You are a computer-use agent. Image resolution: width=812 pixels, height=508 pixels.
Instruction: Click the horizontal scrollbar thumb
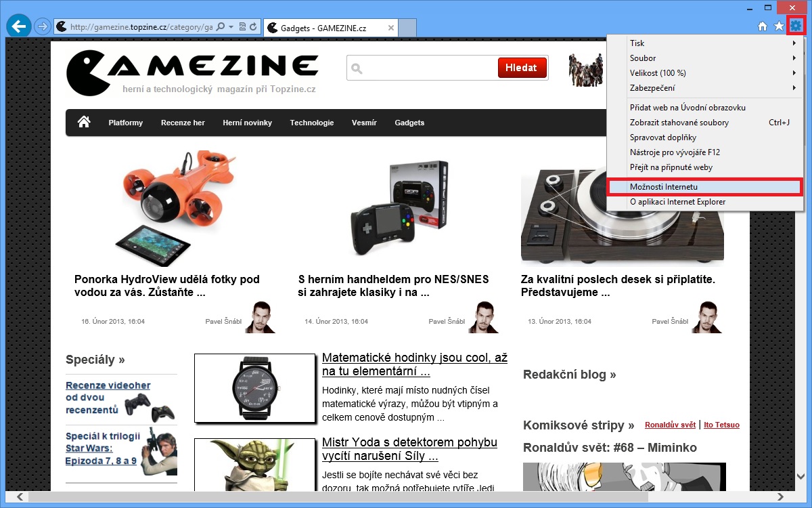pos(337,496)
